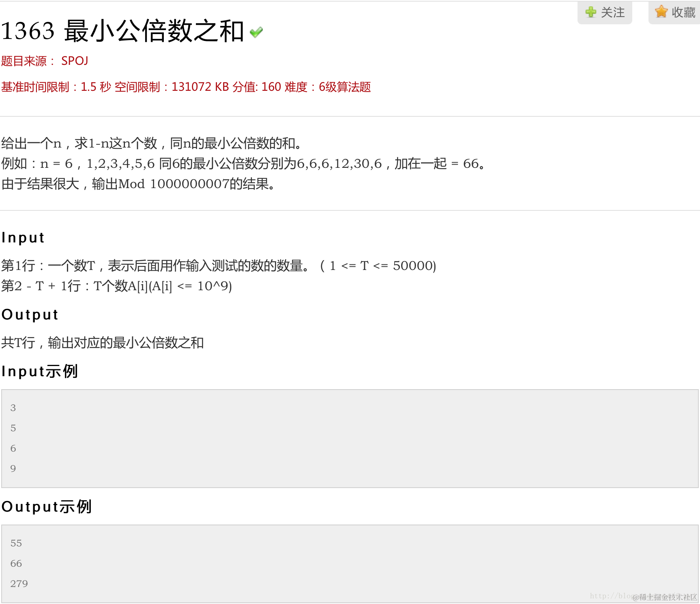Click the green checkmark next to the title
This screenshot has width=700, height=604.
pyautogui.click(x=256, y=32)
